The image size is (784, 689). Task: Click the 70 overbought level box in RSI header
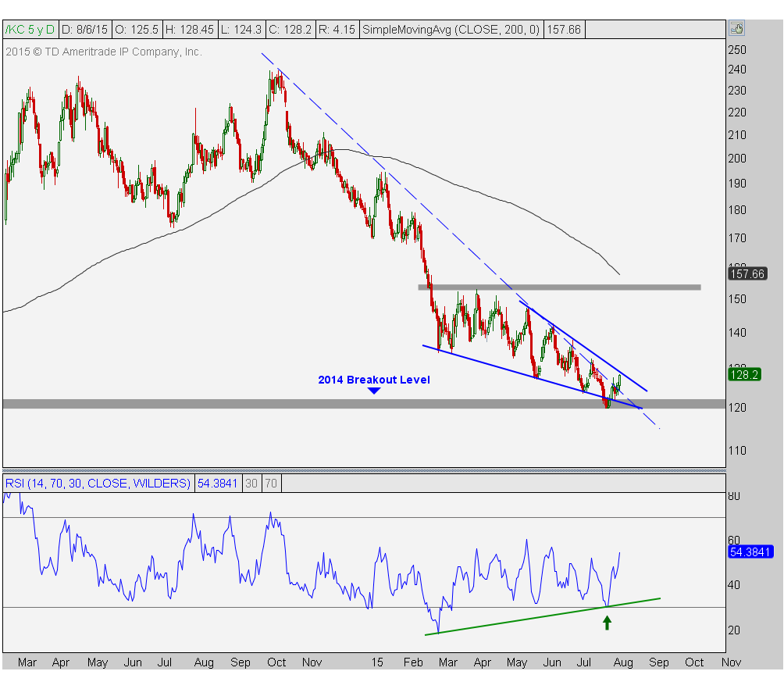(271, 484)
